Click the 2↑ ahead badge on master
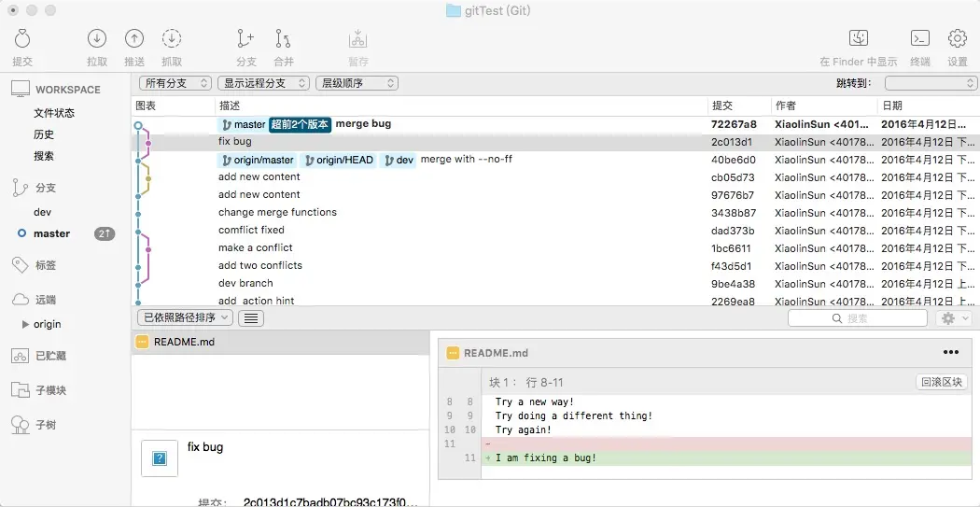Viewport: 980px width, 507px height. (x=105, y=233)
